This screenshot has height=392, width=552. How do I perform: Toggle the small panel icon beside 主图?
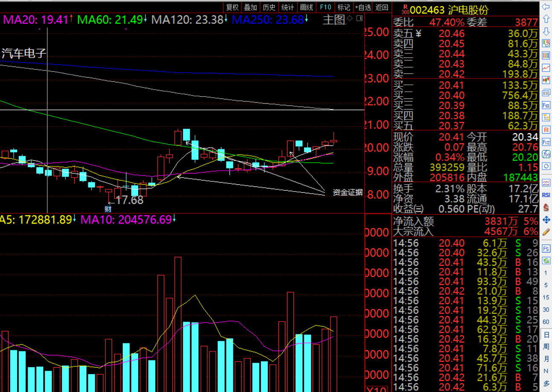360,19
